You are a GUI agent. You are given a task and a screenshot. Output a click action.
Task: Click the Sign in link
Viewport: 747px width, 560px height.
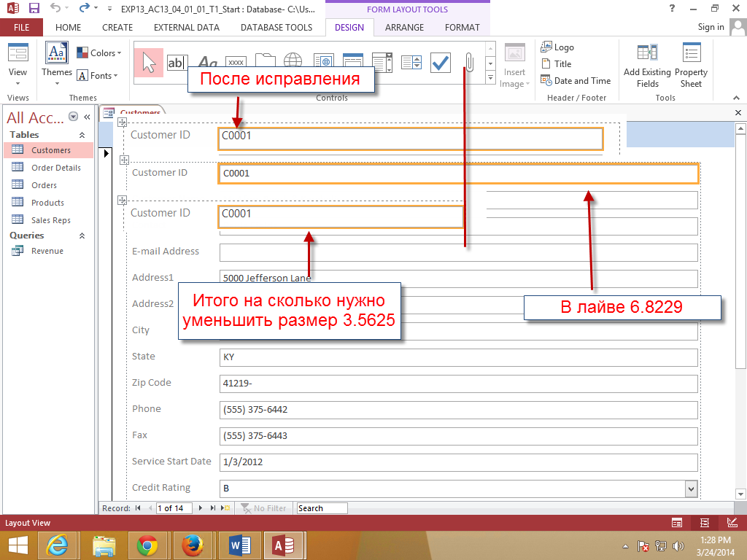tap(711, 27)
